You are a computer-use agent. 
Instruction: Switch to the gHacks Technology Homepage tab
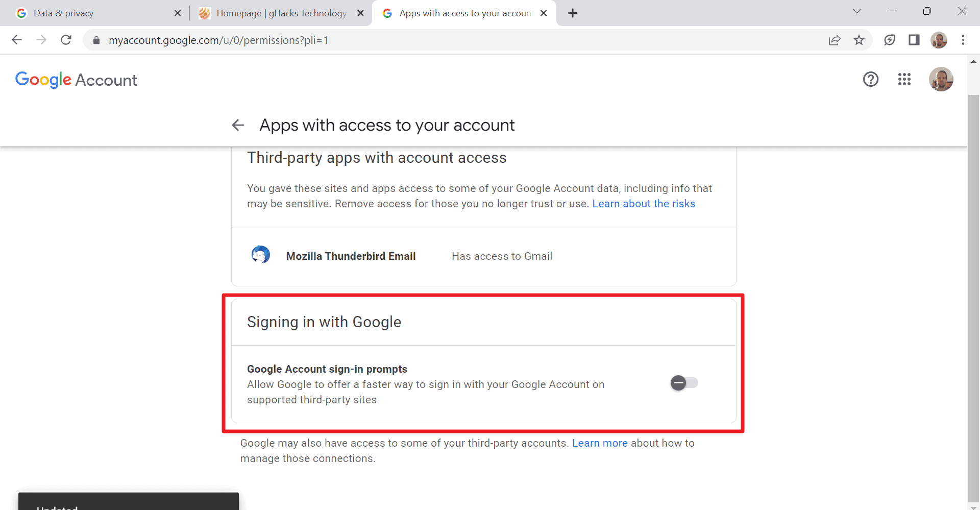coord(276,13)
